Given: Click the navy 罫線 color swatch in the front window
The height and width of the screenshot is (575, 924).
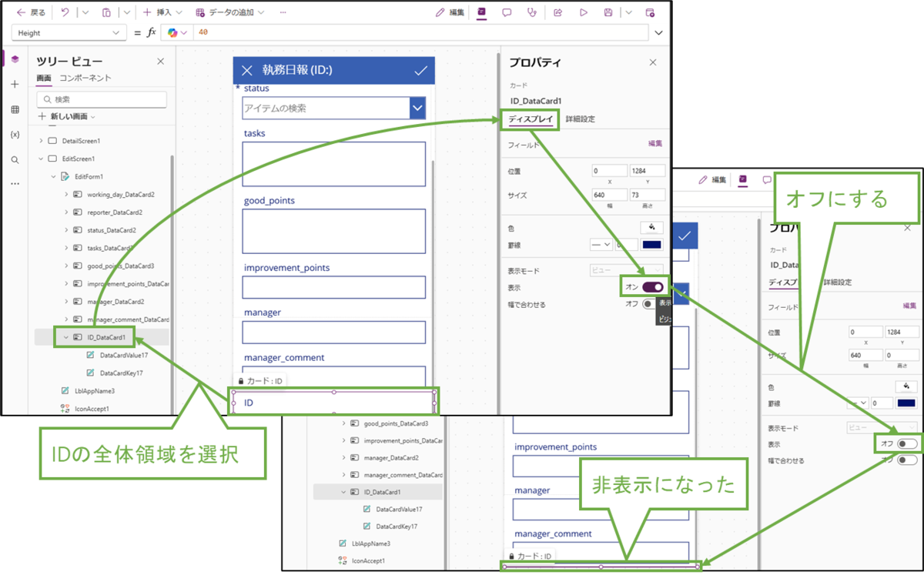Looking at the screenshot, I should click(651, 245).
